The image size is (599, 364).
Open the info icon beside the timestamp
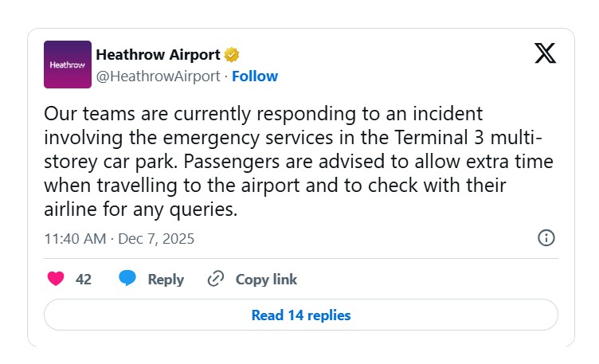[x=546, y=238]
